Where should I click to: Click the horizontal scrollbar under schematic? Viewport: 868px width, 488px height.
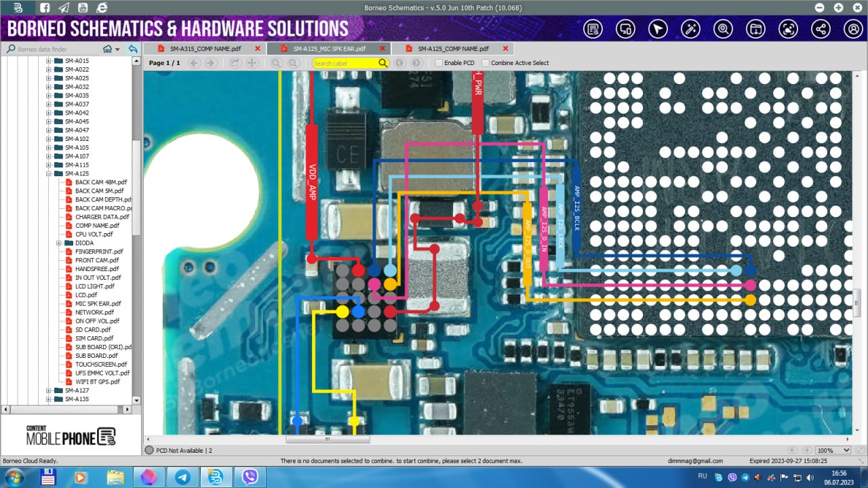328,439
